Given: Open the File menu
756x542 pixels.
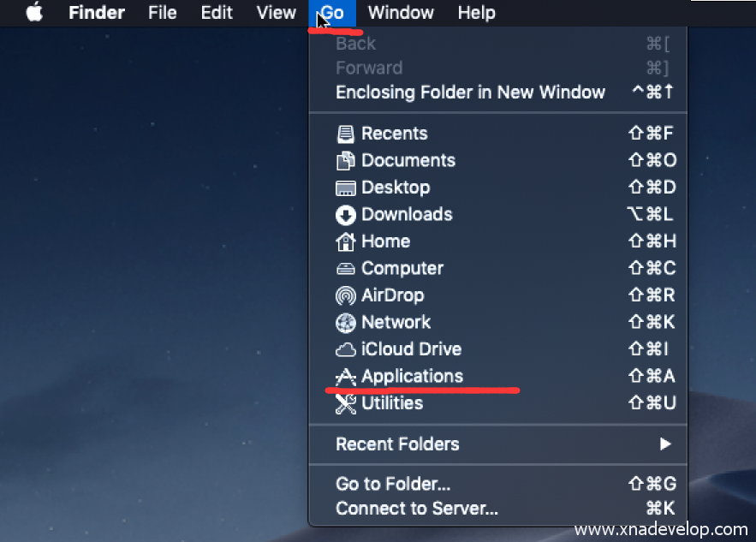Looking at the screenshot, I should (162, 13).
